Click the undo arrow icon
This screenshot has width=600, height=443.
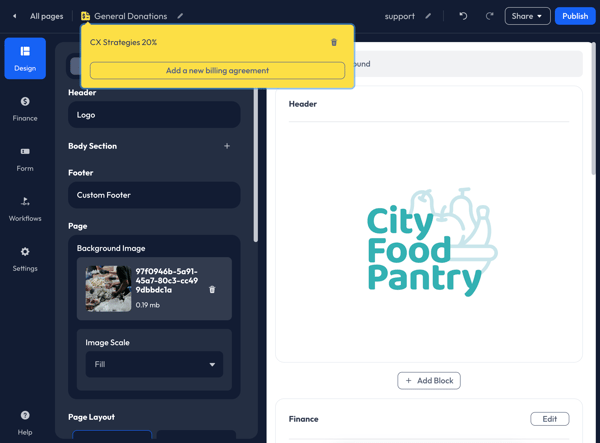tap(463, 16)
